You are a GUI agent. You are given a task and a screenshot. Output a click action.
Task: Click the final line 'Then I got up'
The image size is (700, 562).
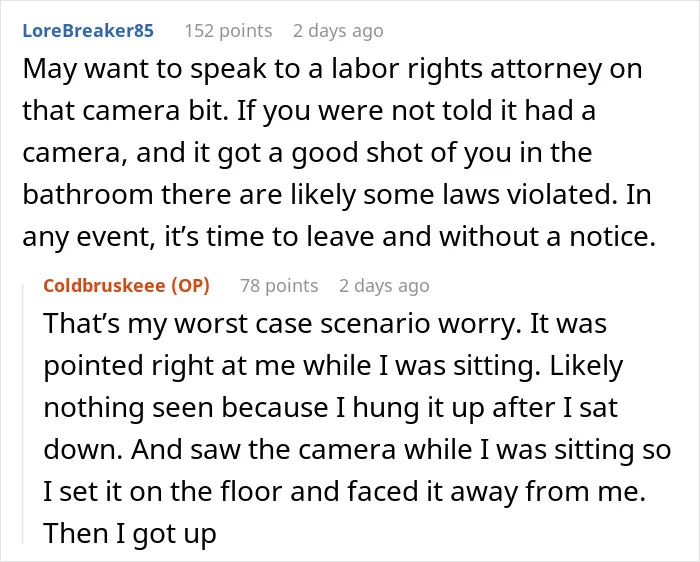pyautogui.click(x=130, y=533)
